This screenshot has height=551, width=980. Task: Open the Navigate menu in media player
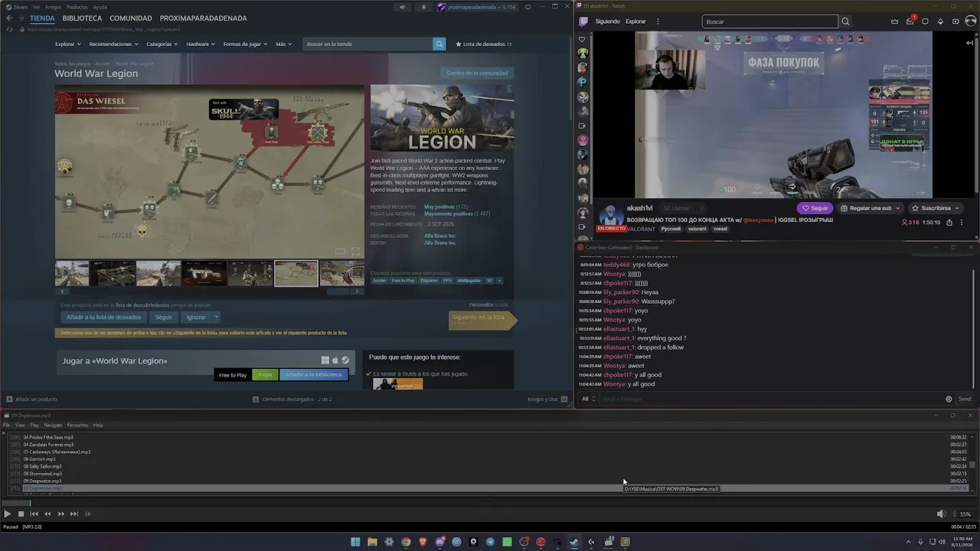(x=53, y=425)
